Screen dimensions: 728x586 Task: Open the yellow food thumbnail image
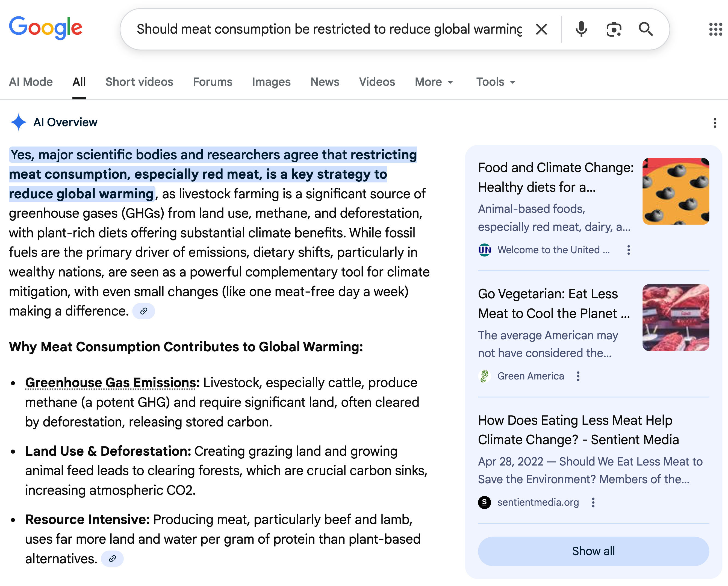(x=676, y=191)
